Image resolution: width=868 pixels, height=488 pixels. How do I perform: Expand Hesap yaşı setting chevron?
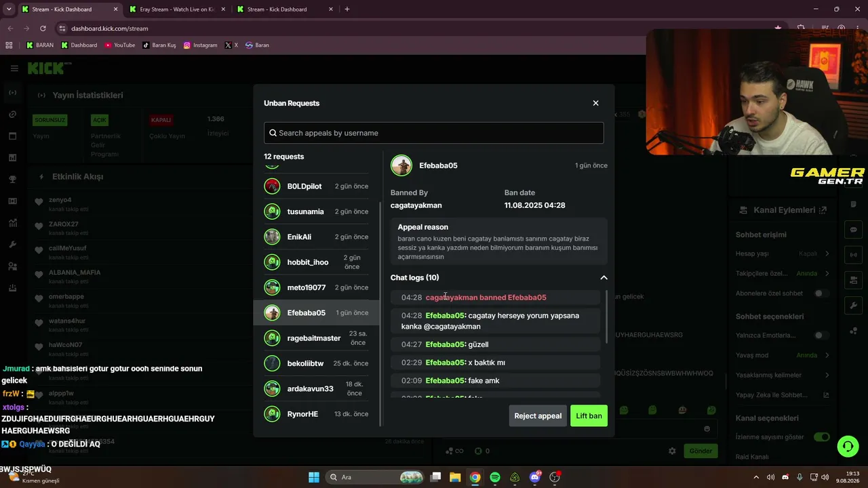[827, 253]
